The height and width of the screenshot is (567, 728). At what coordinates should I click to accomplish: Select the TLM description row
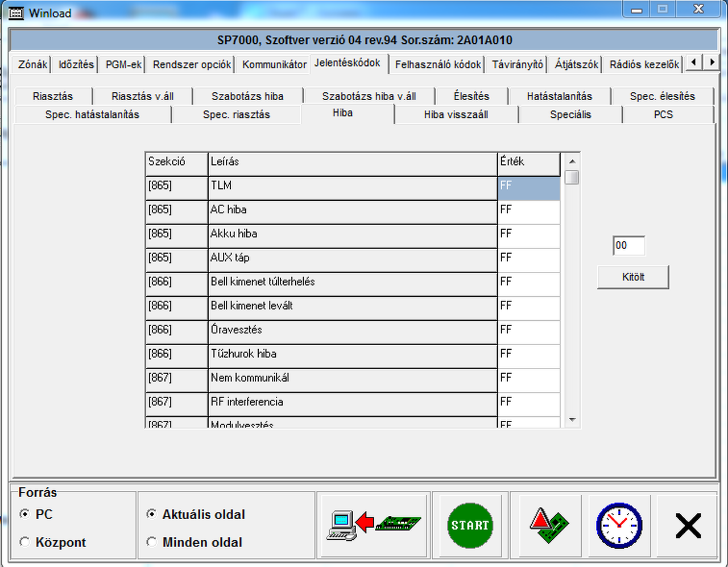(x=353, y=188)
